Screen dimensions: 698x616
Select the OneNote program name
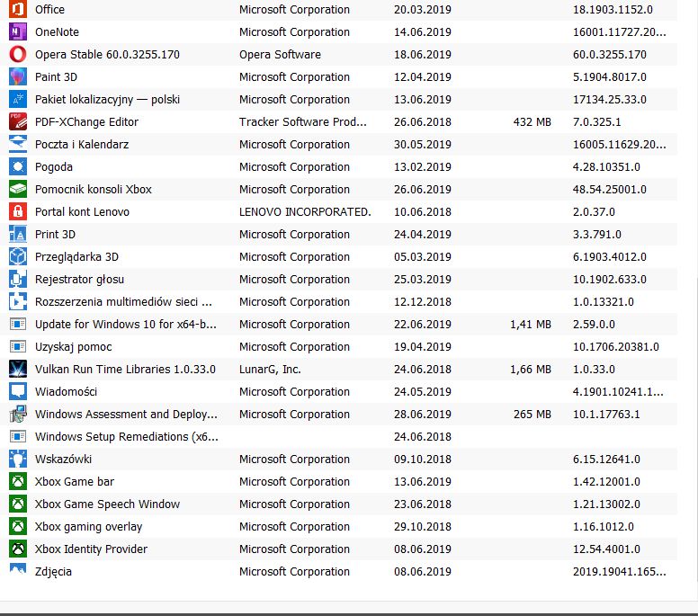tap(57, 32)
